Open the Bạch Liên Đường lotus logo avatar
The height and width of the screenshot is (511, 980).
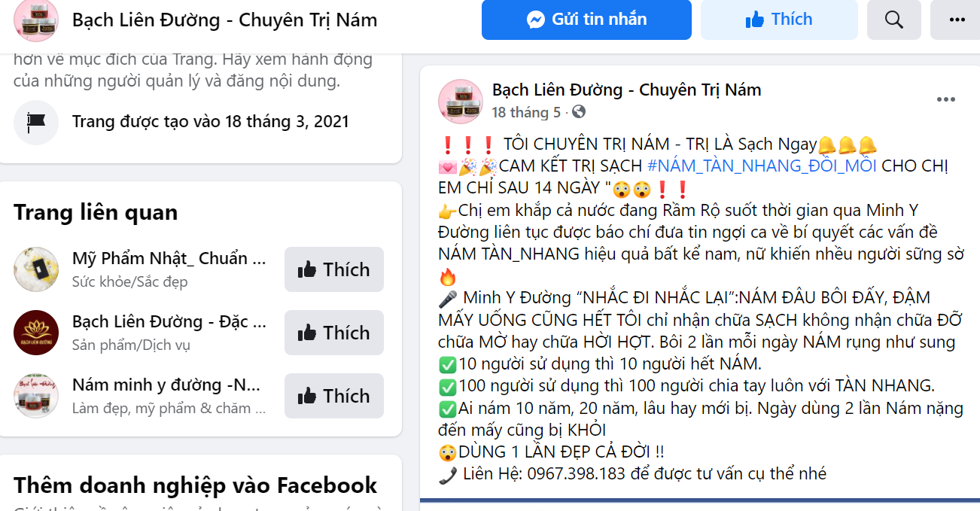click(36, 333)
